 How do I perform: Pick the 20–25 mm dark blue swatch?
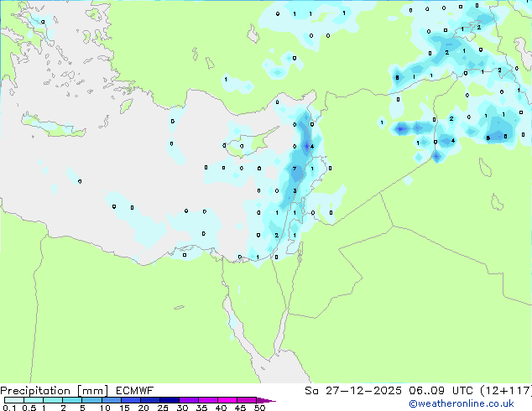coord(149,400)
